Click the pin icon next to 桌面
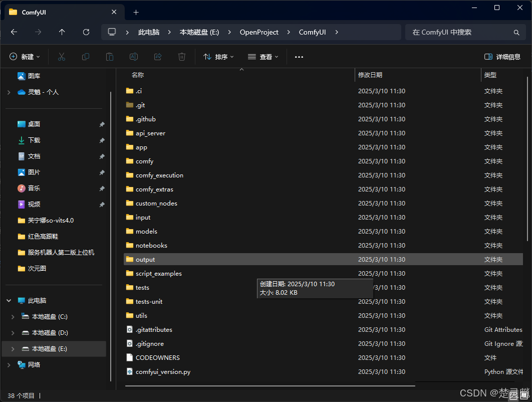Screen dimensions: 532x402 [x=102, y=124]
